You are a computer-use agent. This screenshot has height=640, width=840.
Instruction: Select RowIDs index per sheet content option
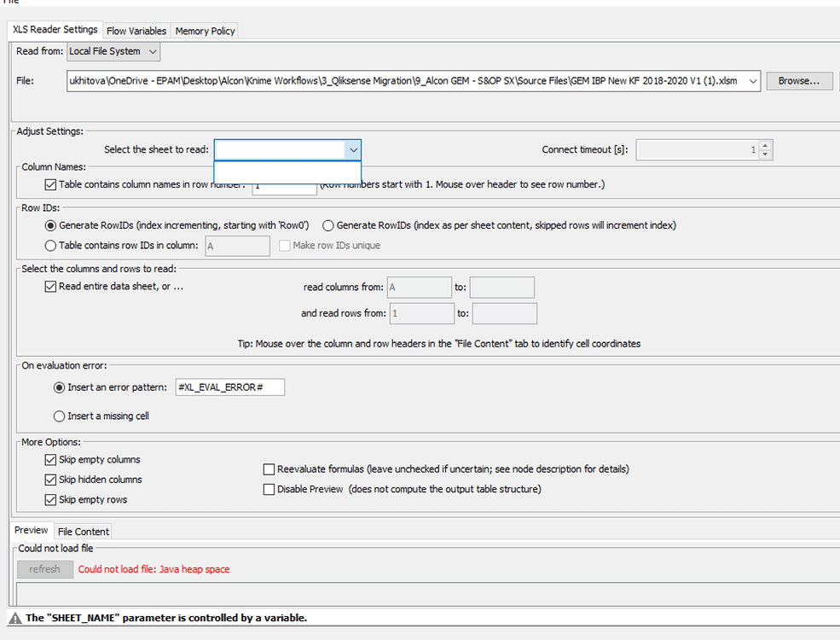tap(328, 225)
